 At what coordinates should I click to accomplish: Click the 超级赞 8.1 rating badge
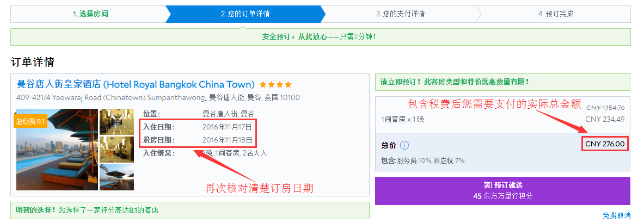(30, 121)
